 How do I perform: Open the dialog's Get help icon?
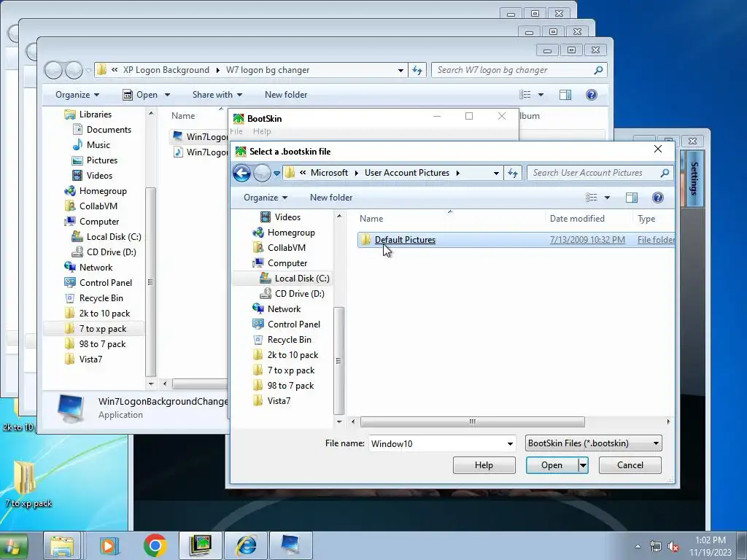pyautogui.click(x=657, y=198)
